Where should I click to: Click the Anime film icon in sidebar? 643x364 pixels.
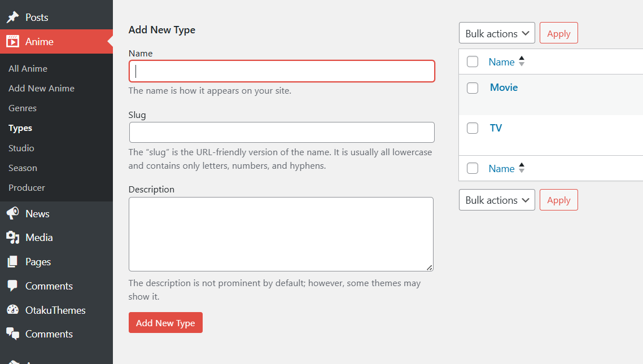click(x=12, y=42)
